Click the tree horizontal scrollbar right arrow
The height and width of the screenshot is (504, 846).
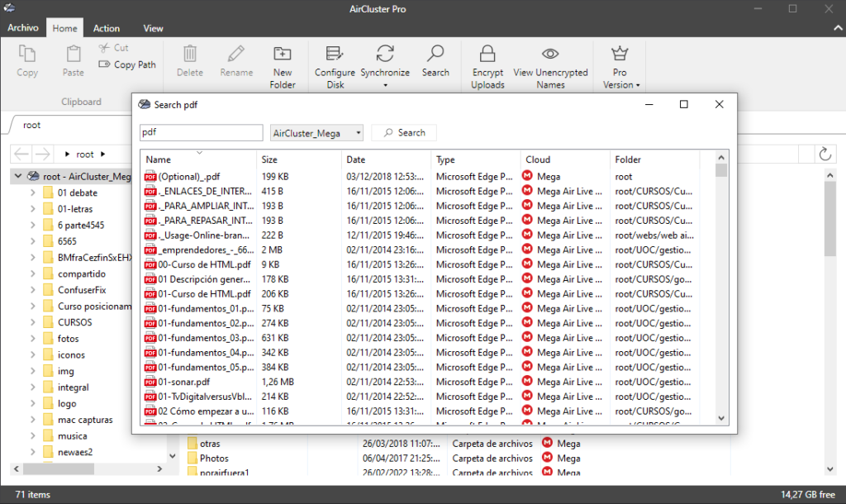pyautogui.click(x=159, y=469)
